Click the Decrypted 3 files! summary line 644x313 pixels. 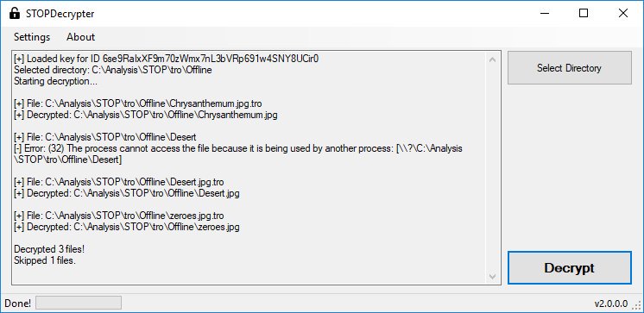[x=49, y=249]
